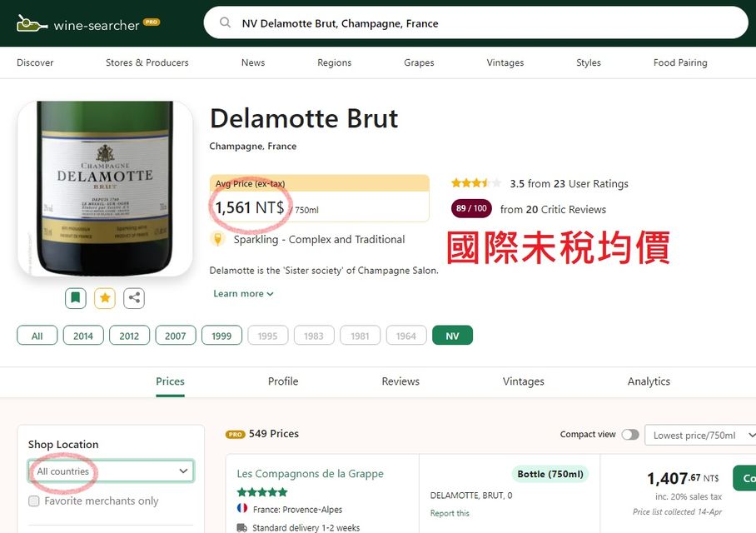
Task: Click the Report this link
Action: [450, 513]
